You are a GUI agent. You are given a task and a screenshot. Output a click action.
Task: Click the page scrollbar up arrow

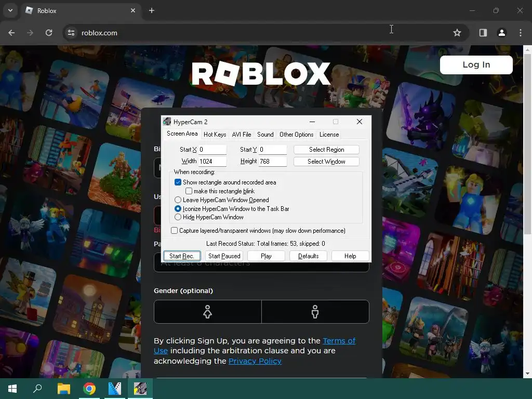[x=527, y=49]
